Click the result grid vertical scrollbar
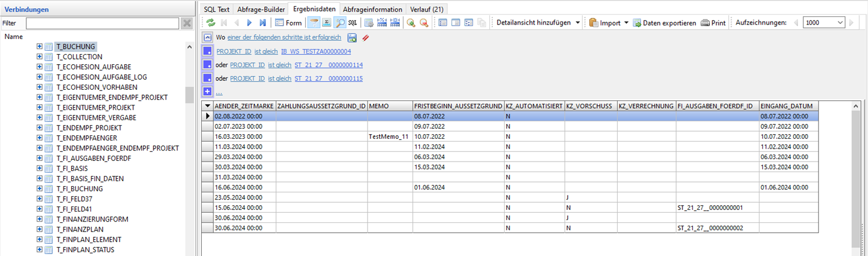Image resolution: width=868 pixels, height=256 pixels. 855,178
